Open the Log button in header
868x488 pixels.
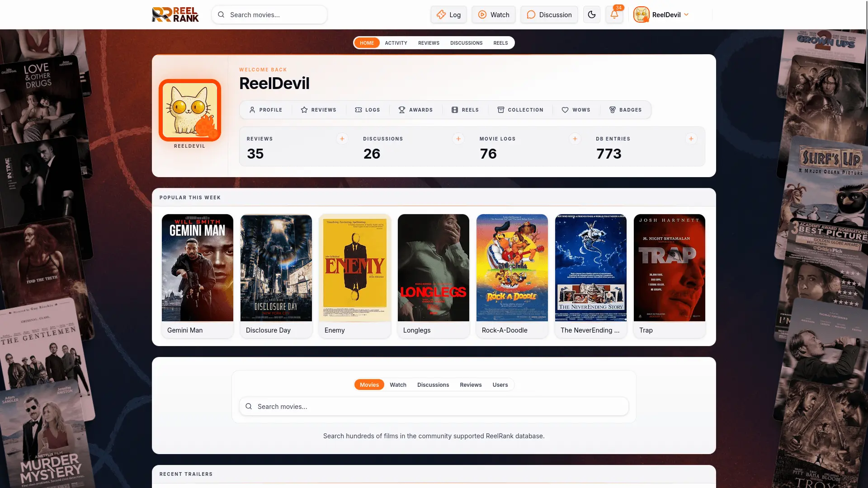(x=448, y=14)
